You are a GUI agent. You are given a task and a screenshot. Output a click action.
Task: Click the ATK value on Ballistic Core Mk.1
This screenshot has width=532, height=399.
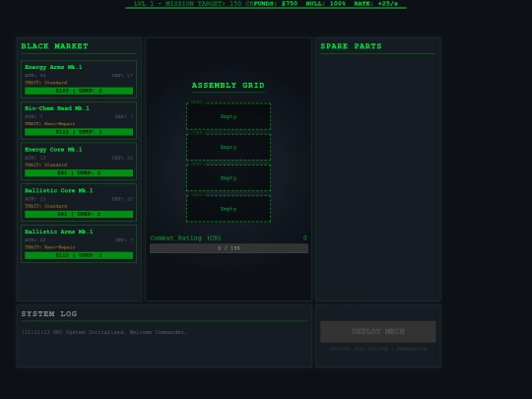35,199
